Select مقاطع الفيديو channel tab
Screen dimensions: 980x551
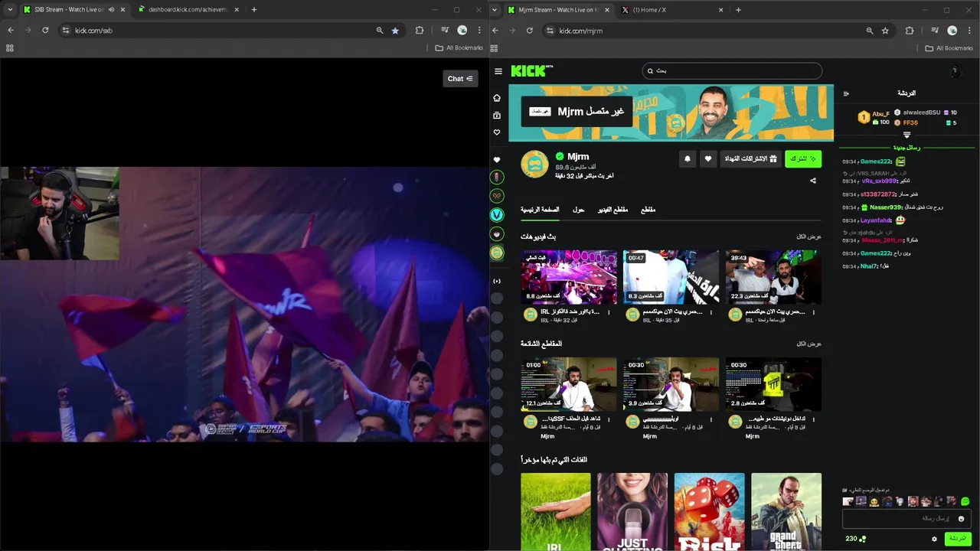(x=613, y=210)
